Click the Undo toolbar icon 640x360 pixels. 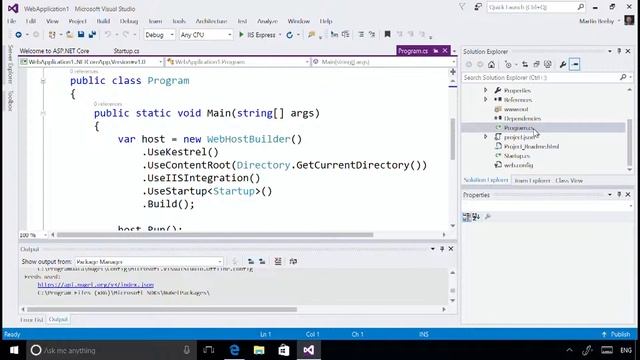tap(107, 35)
